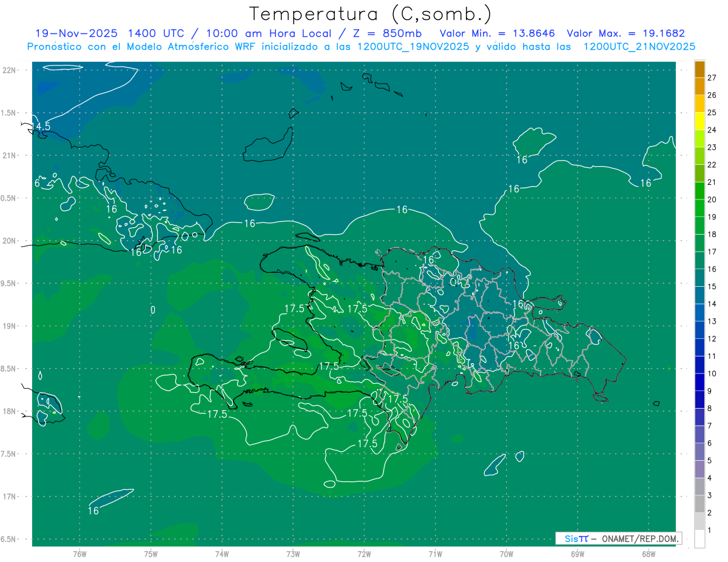728x562 pixels.
Task: Click the 76W longitude axis label
Action: (x=79, y=554)
